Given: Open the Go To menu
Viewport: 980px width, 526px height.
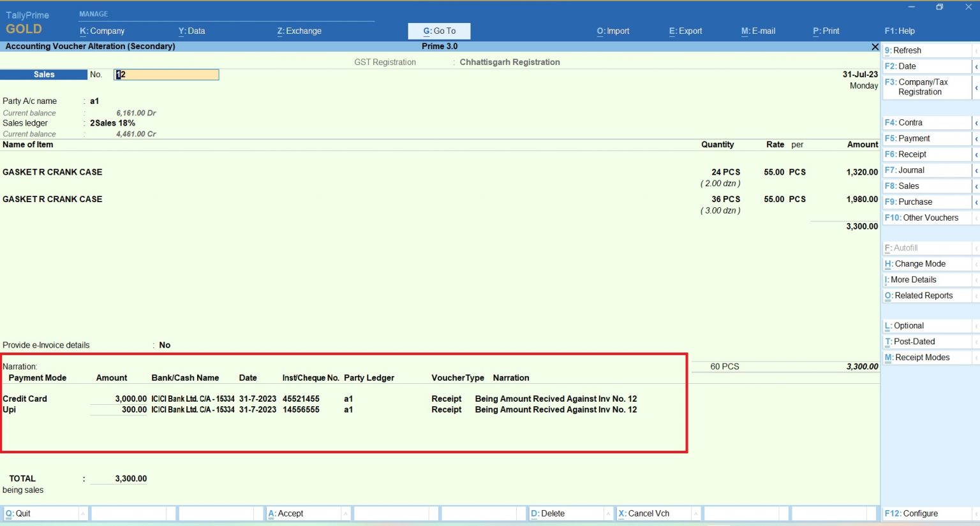Looking at the screenshot, I should click(x=438, y=31).
